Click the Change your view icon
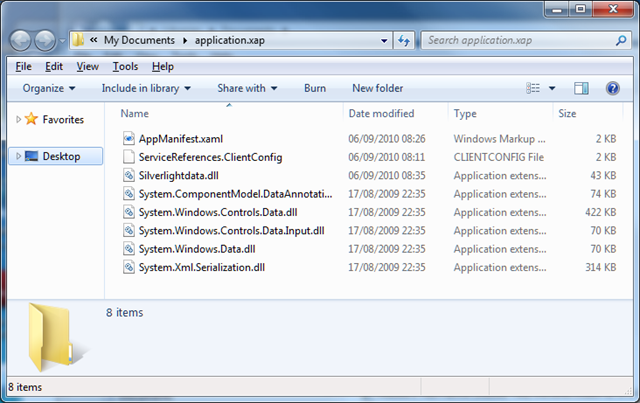 tap(533, 88)
